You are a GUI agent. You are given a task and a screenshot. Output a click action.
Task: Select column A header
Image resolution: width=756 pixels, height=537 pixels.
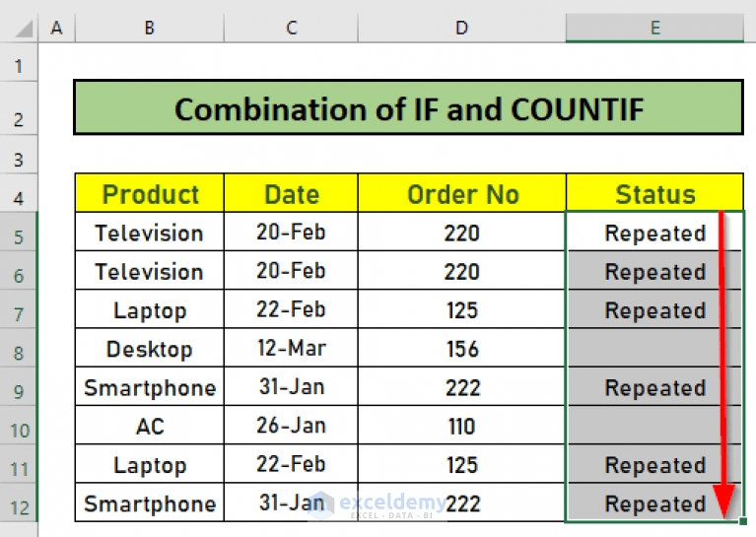click(x=56, y=28)
